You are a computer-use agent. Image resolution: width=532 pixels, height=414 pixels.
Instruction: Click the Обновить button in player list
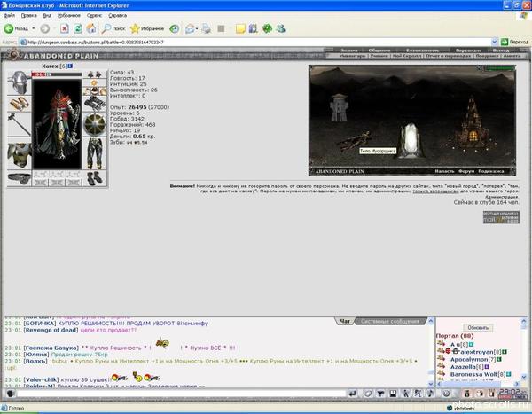(x=478, y=328)
